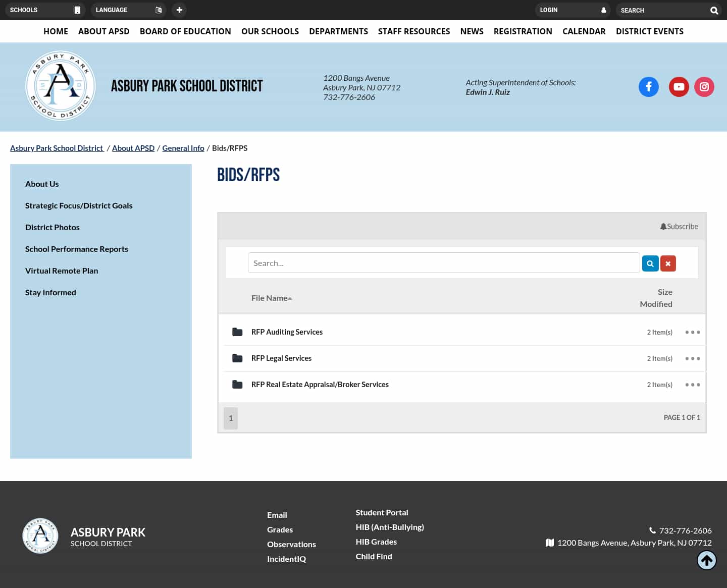The height and width of the screenshot is (588, 727).
Task: Click the folder icon beside RFP Legal Services
Action: pos(237,358)
